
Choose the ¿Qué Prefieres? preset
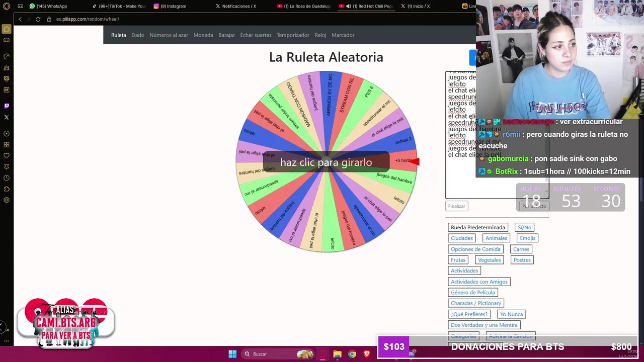pyautogui.click(x=469, y=314)
